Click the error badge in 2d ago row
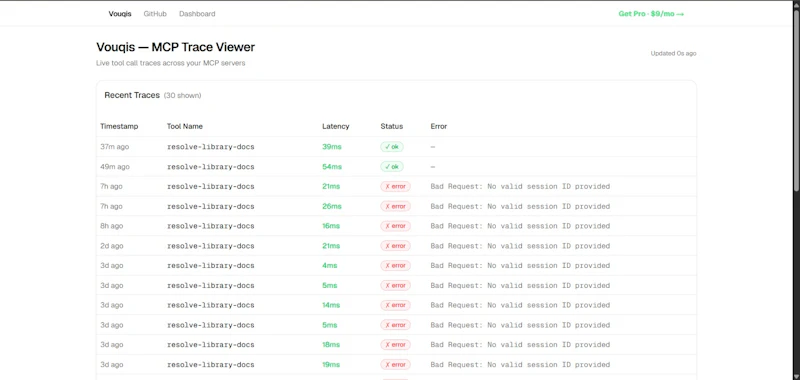Image resolution: width=800 pixels, height=380 pixels. click(x=395, y=246)
